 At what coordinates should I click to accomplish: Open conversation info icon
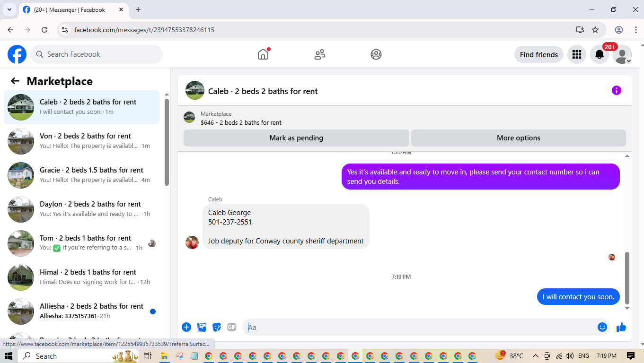[616, 90]
